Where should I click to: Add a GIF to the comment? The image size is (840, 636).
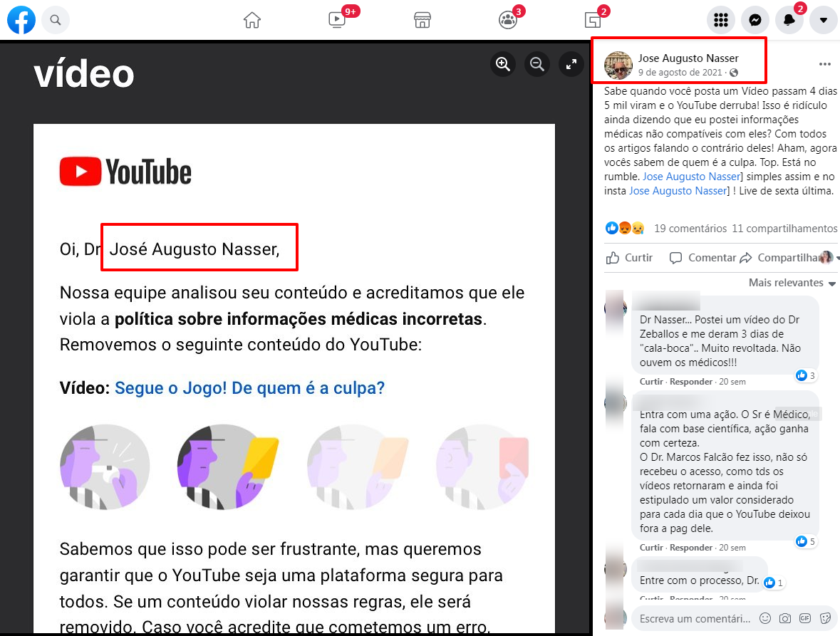pos(804,618)
